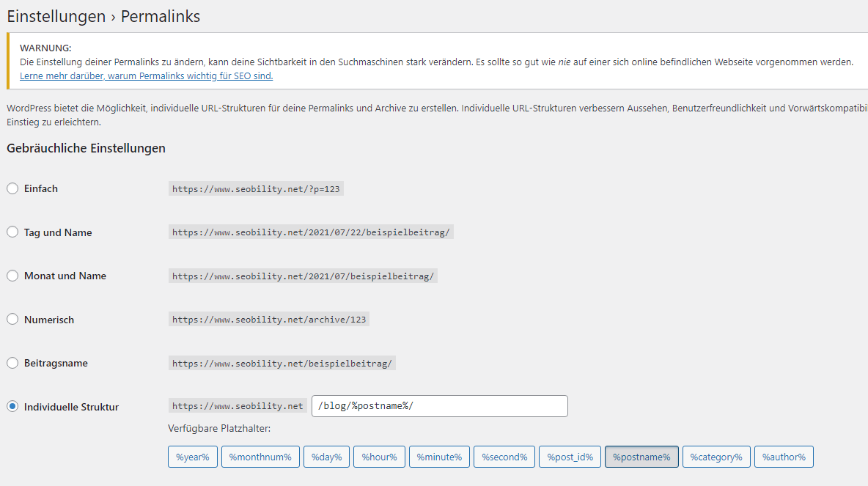Add the %hour% placeholder tag
This screenshot has height=486, width=868.
(379, 457)
